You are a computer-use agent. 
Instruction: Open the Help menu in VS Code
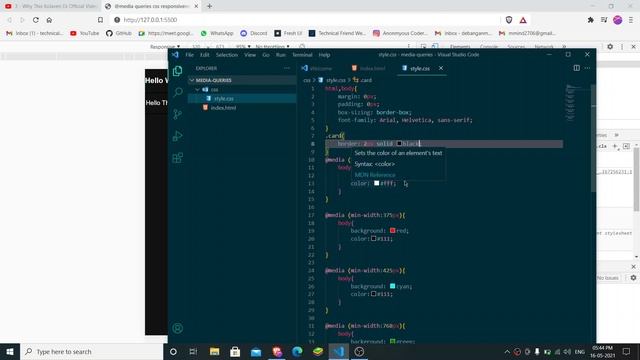(324, 55)
